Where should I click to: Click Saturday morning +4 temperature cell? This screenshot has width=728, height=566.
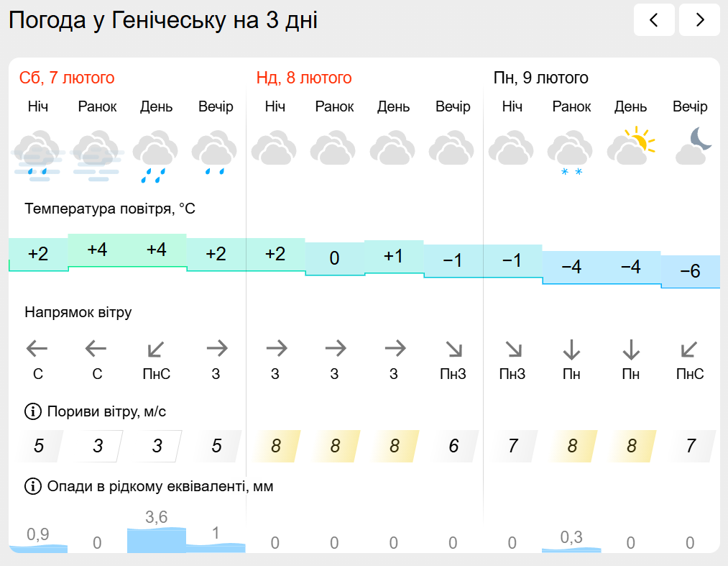pos(97,250)
